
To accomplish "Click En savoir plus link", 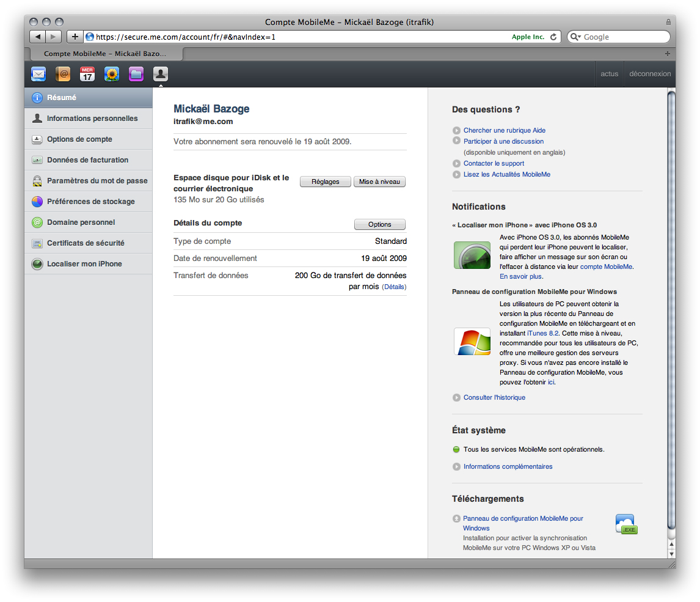I will tap(520, 276).
